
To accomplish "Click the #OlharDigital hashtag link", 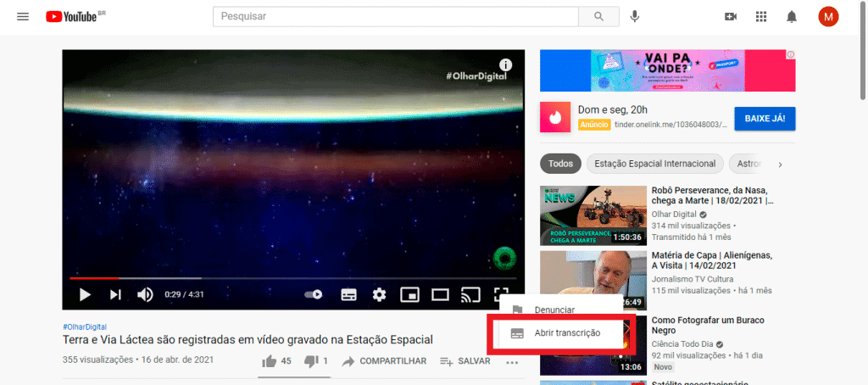I will tap(85, 326).
